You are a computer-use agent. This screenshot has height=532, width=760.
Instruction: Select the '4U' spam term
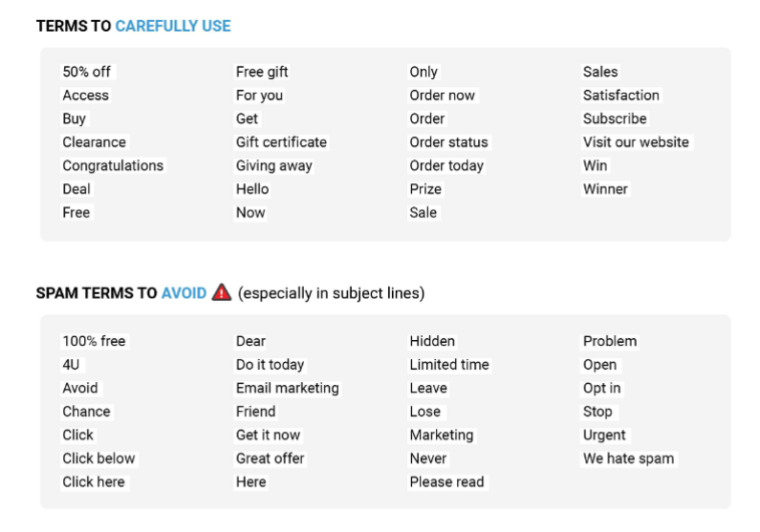click(72, 365)
